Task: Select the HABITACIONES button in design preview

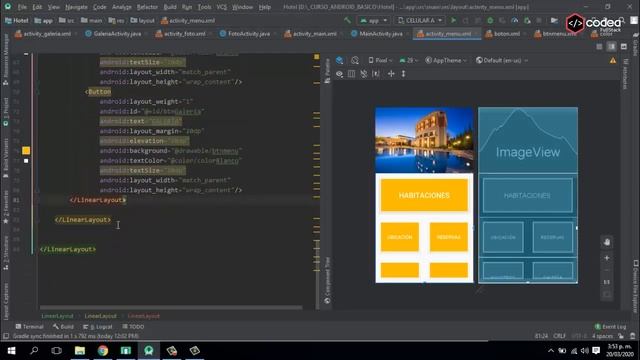Action: coord(424,195)
